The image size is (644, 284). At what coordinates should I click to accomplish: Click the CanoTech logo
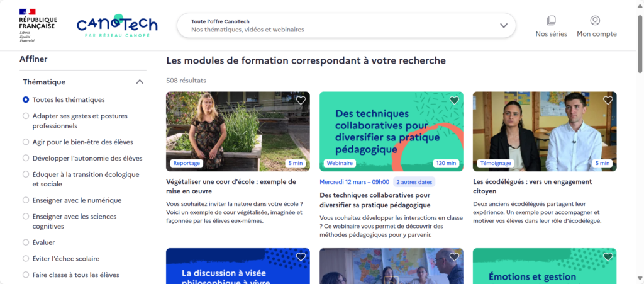pos(117,25)
